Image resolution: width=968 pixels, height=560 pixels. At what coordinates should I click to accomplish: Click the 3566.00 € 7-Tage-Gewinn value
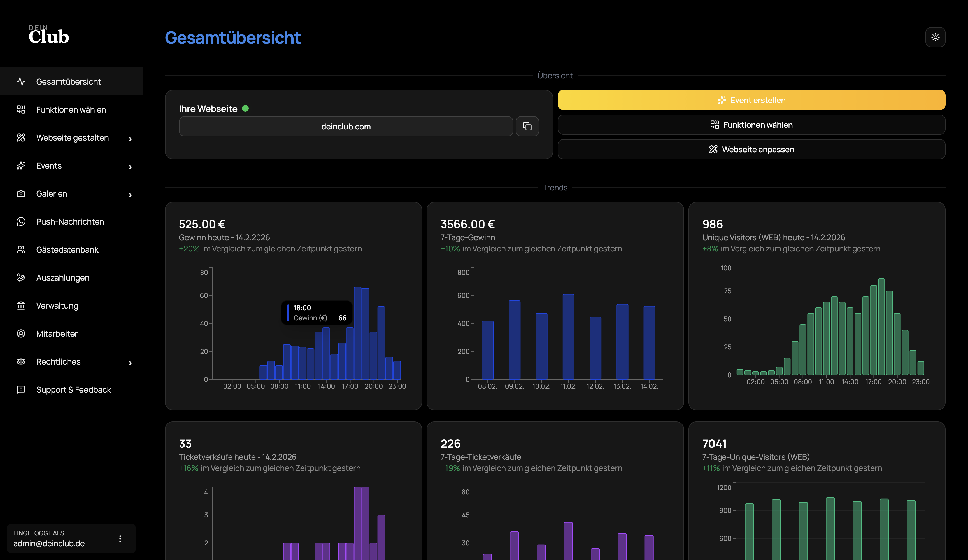(467, 224)
